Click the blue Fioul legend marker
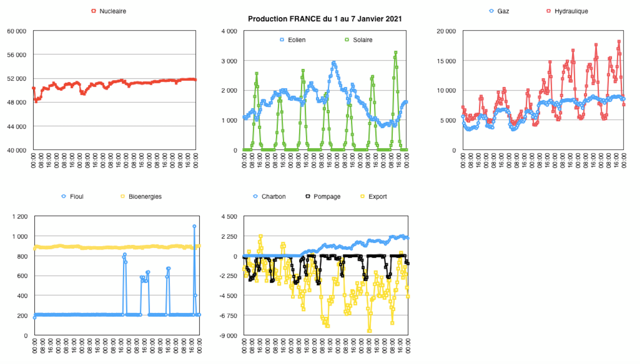Screen dimensions: 640x364 tap(64, 197)
